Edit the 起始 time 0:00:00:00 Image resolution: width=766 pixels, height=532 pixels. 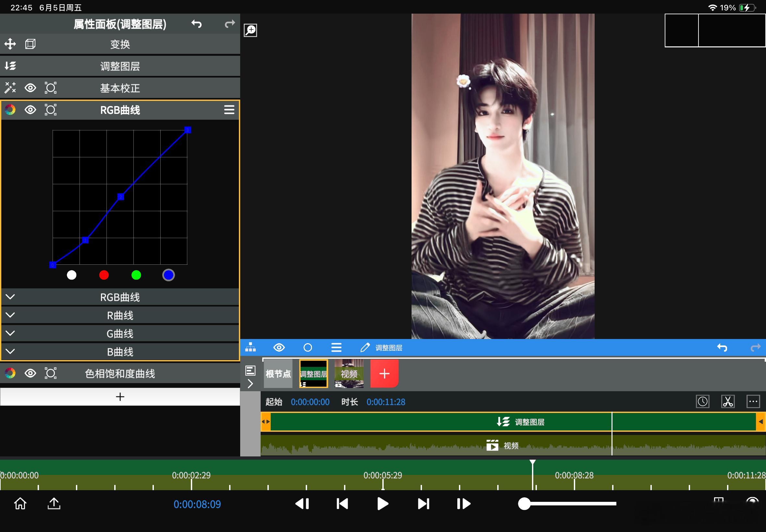pos(310,402)
